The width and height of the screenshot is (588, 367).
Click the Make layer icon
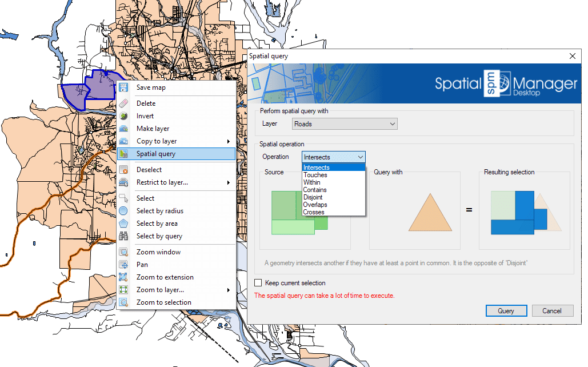click(123, 129)
